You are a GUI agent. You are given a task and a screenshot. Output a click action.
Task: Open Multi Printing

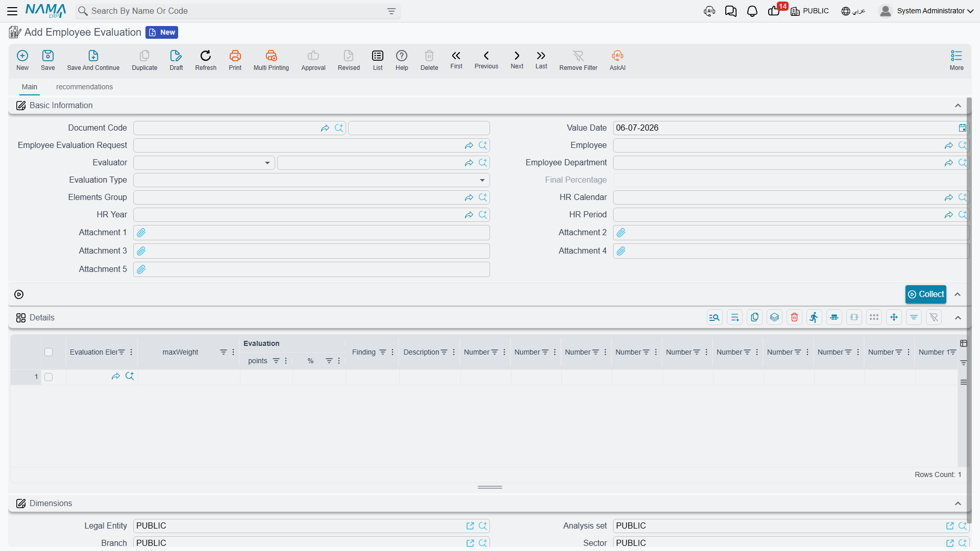coord(271,60)
